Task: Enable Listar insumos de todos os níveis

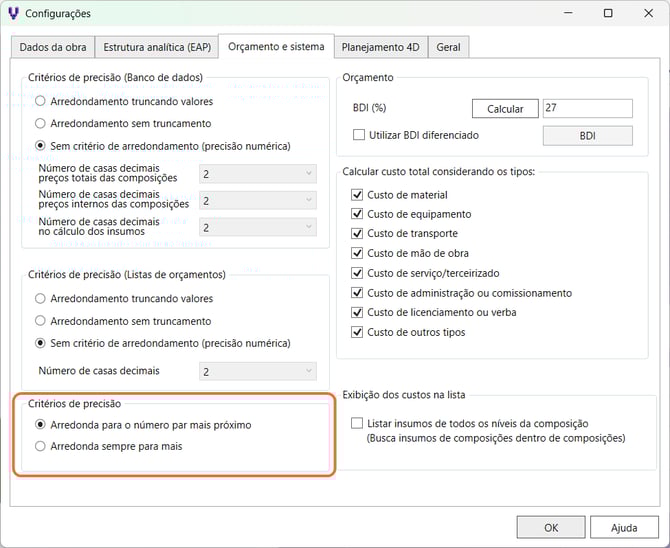Action: coord(359,424)
